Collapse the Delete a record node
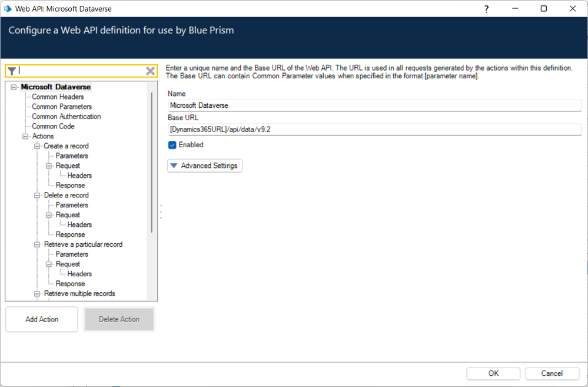 pos(37,195)
